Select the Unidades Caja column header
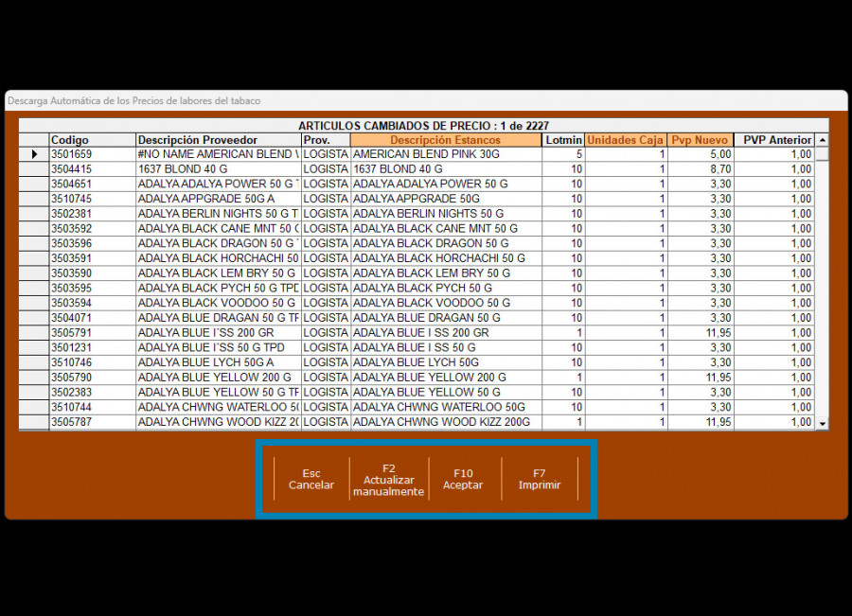The image size is (852, 616). (x=625, y=140)
